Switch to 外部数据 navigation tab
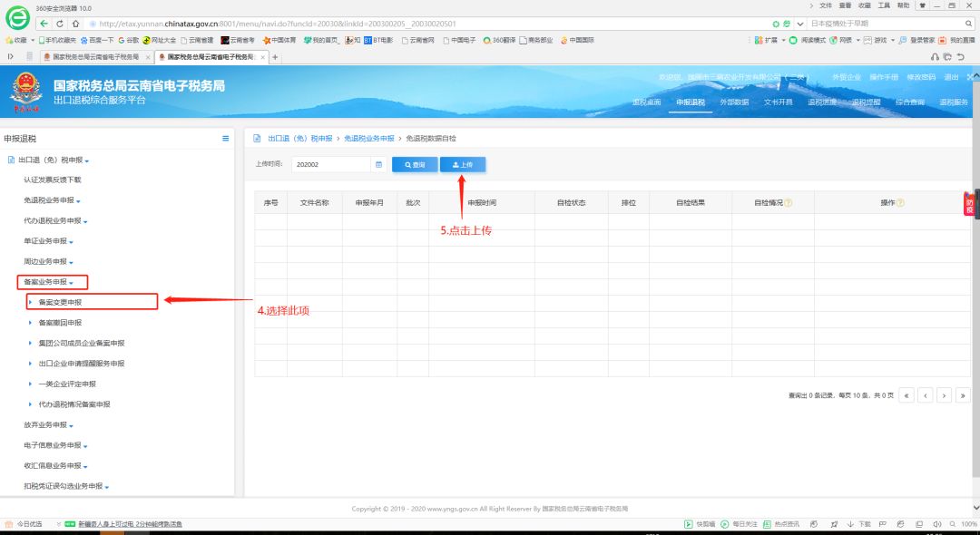 pos(734,102)
